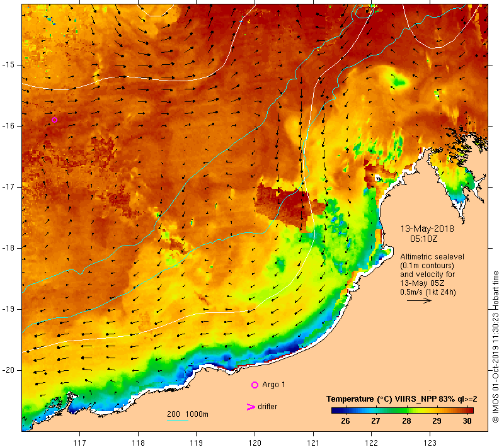Viewport: 504px width, 447px height.
Task: Click the '0.5m/s (1kt 24h)' scale text
Action: pos(428,292)
